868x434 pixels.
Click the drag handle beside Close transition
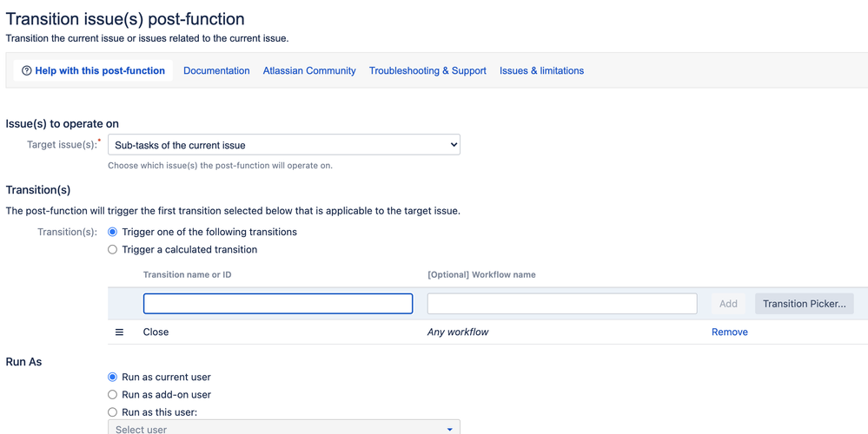[120, 332]
